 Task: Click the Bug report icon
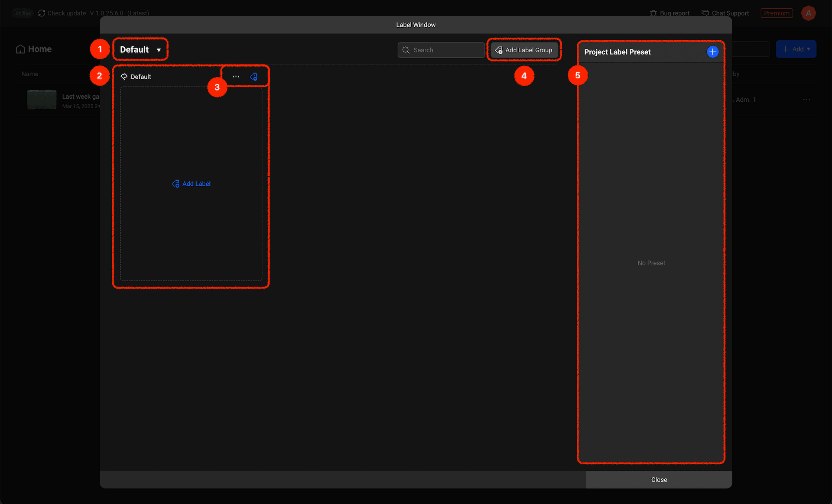pyautogui.click(x=653, y=13)
